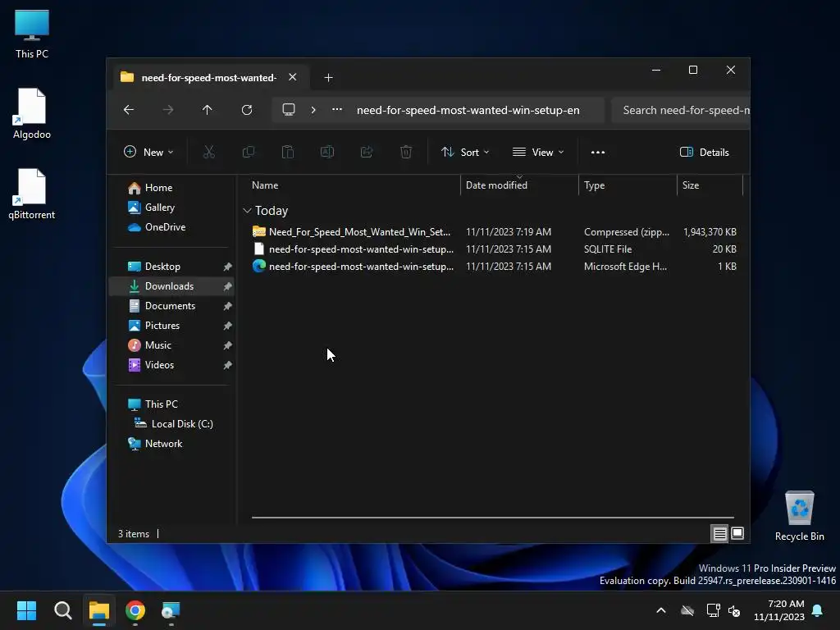Select the Algodoo desktop shortcut
Viewport: 840px width, 630px height.
32,113
